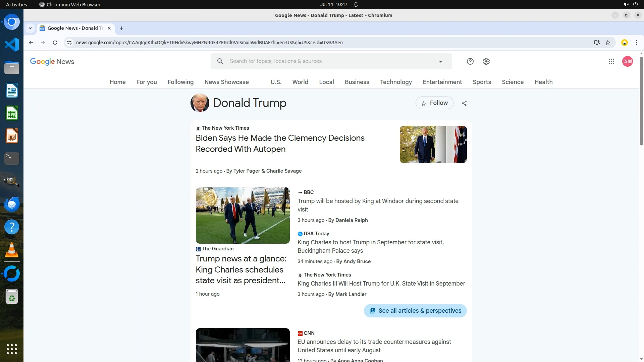The image size is (644, 362).
Task: Toggle the notifications bell in top bar
Action: tap(356, 5)
